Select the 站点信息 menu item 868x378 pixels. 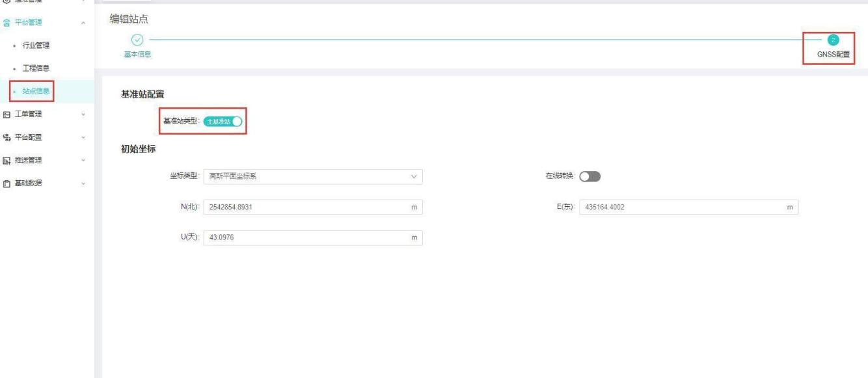coord(37,90)
